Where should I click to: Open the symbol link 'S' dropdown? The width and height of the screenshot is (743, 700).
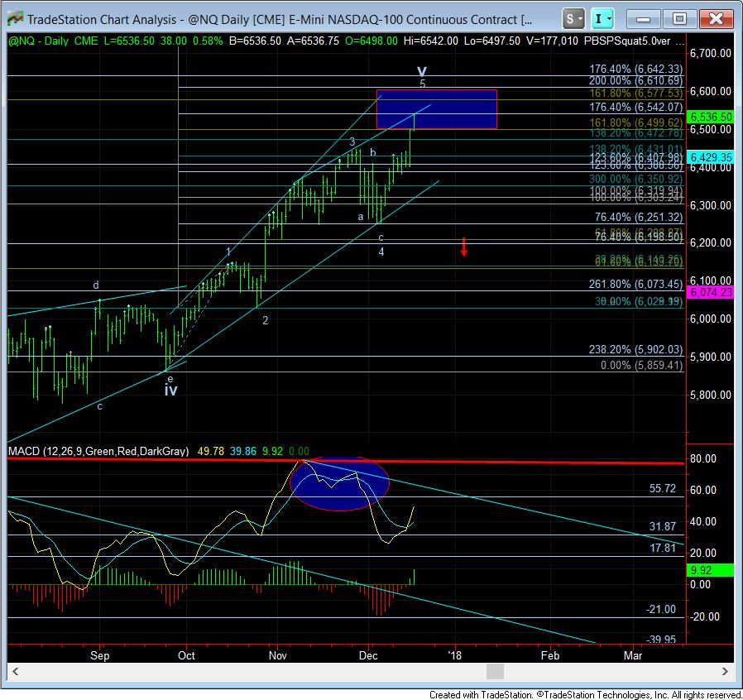(x=574, y=18)
